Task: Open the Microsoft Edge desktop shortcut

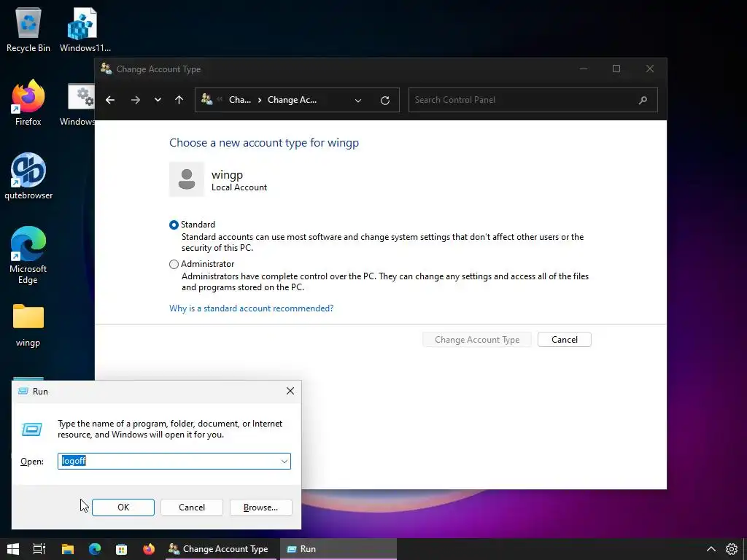Action: point(28,255)
